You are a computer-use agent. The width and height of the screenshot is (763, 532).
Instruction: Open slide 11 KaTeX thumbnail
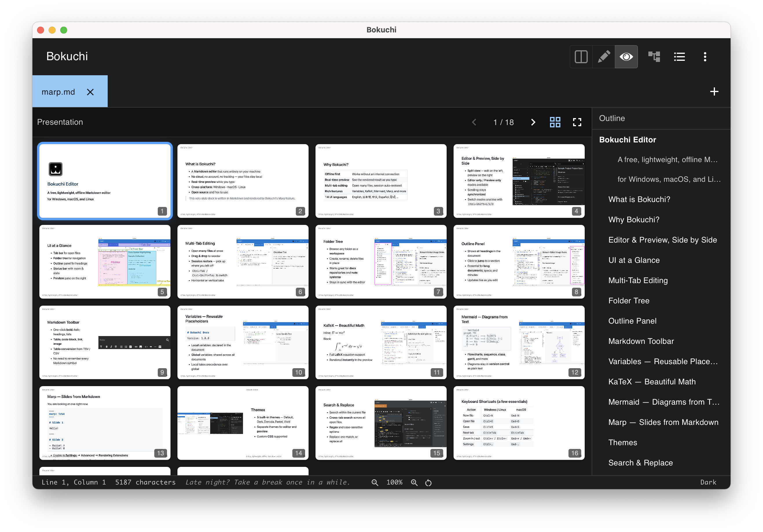click(x=381, y=343)
